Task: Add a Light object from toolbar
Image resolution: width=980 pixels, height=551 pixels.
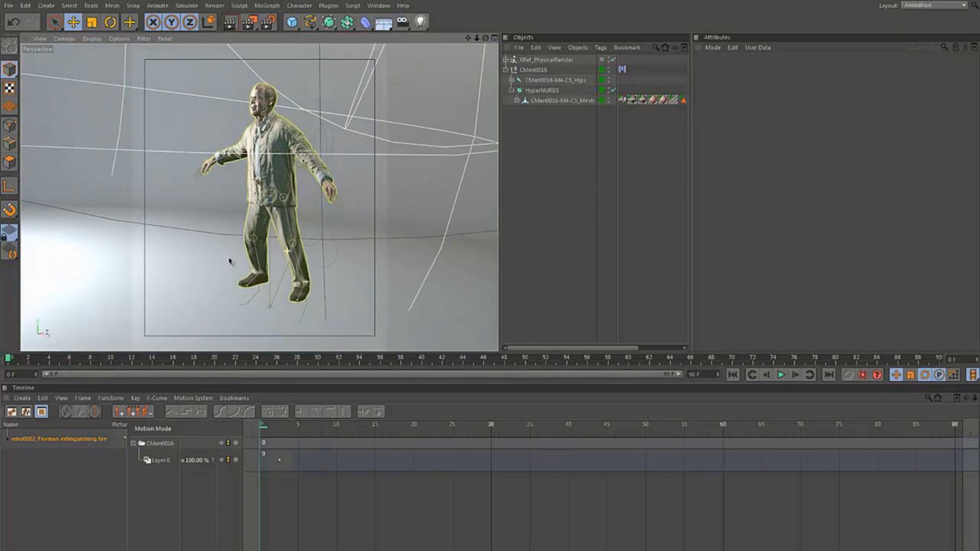Action: pos(421,22)
